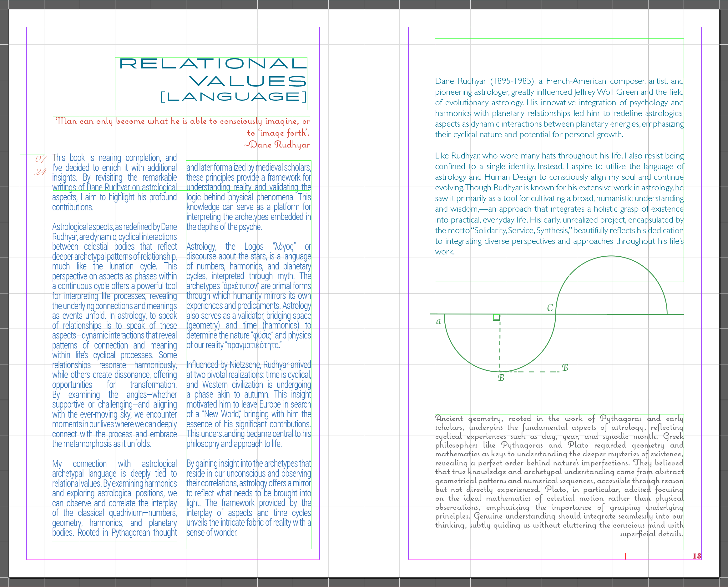728x587 pixels.
Task: Click the diagram label "C"
Action: point(550,308)
